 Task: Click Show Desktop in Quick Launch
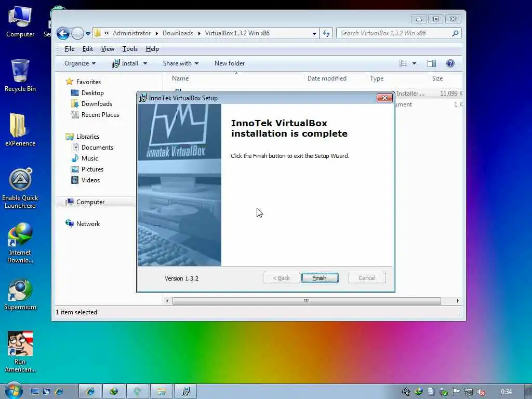pos(35,392)
